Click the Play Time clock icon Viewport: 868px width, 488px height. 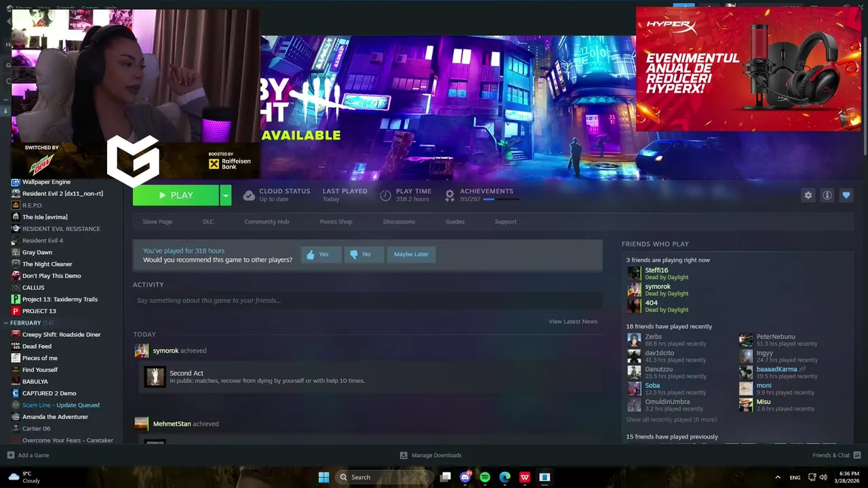pos(385,195)
